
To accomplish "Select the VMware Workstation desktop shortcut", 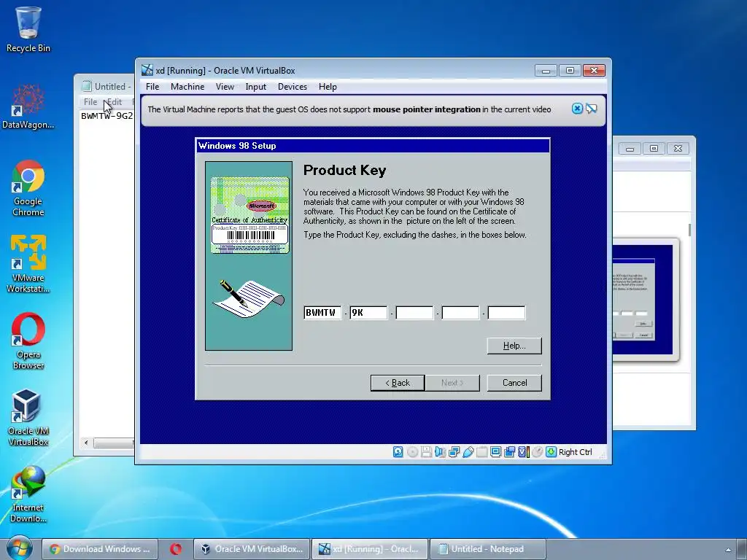I will click(x=28, y=264).
